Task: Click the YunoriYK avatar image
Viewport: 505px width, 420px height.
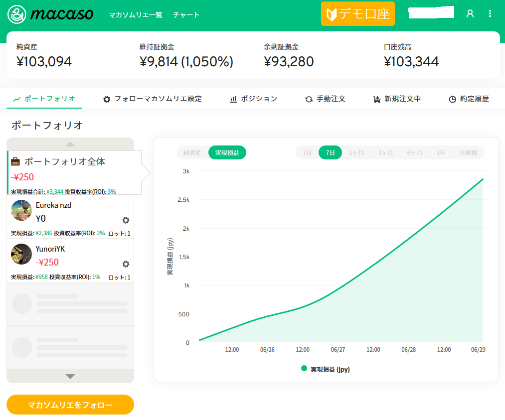Action: pyautogui.click(x=21, y=254)
